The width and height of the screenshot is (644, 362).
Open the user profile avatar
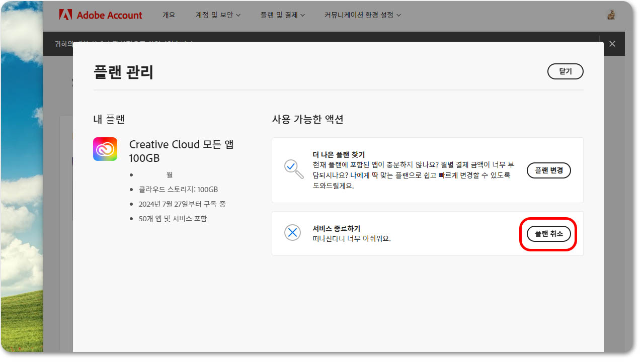pos(611,15)
